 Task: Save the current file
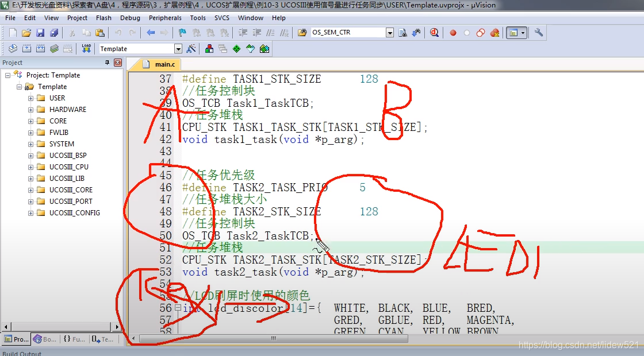tap(40, 33)
